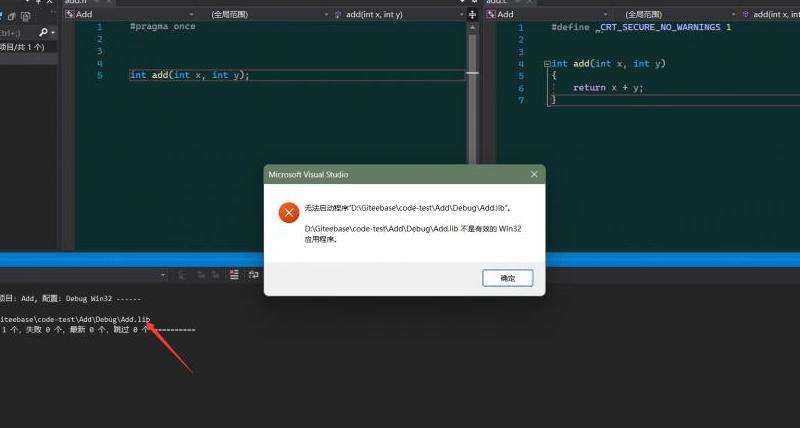Click the clear all output icon
The width and height of the screenshot is (800, 428).
236,274
